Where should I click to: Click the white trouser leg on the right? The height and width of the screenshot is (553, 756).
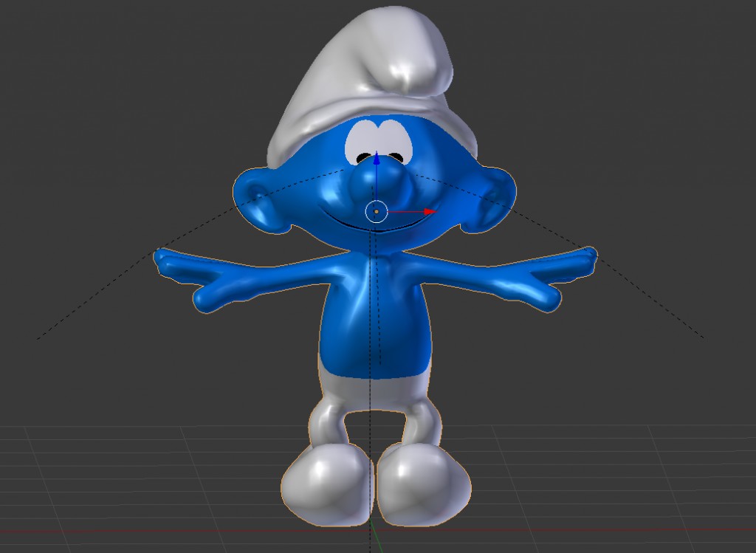(x=422, y=417)
